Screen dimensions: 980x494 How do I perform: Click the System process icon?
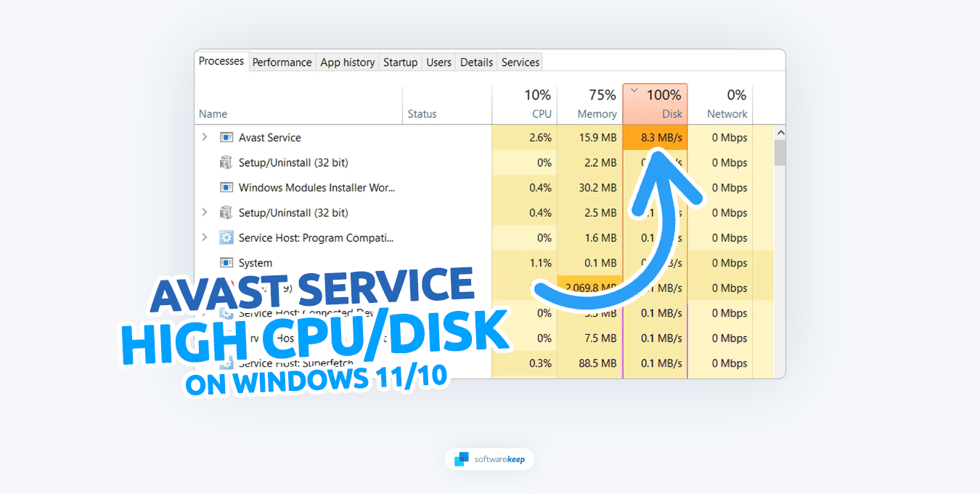pos(226,263)
